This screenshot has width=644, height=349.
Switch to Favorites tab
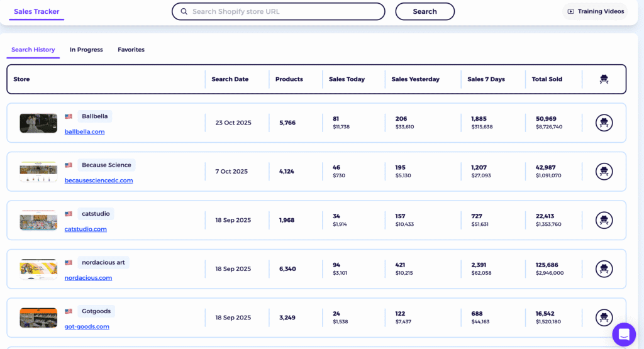click(x=131, y=50)
